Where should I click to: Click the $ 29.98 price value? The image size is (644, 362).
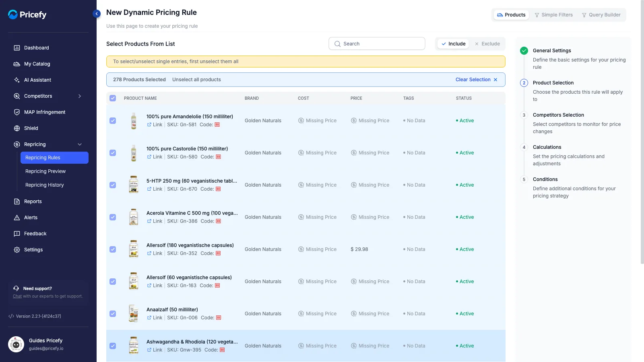[359, 249]
